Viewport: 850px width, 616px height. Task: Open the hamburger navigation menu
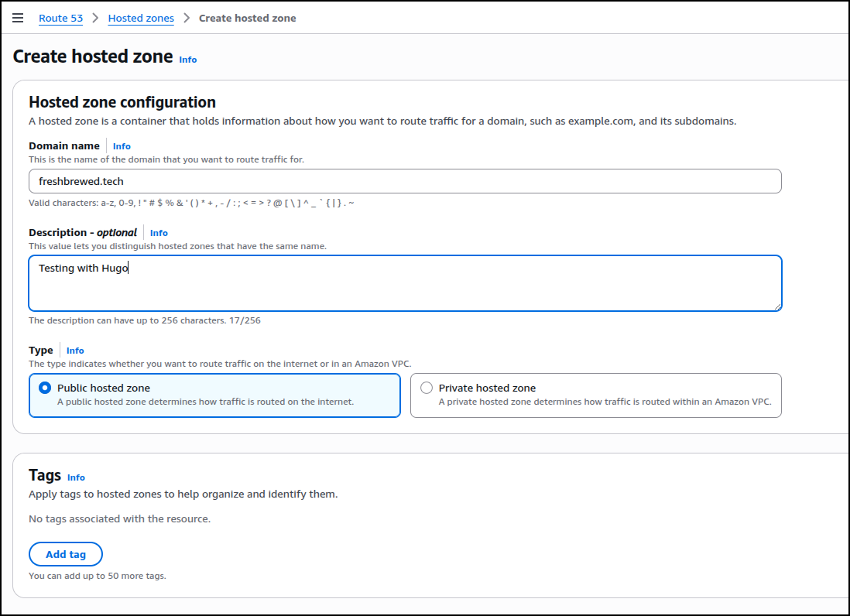click(x=18, y=18)
